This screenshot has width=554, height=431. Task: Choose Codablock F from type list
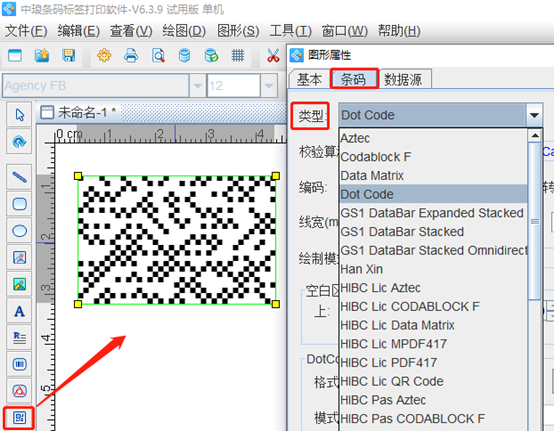click(x=433, y=157)
